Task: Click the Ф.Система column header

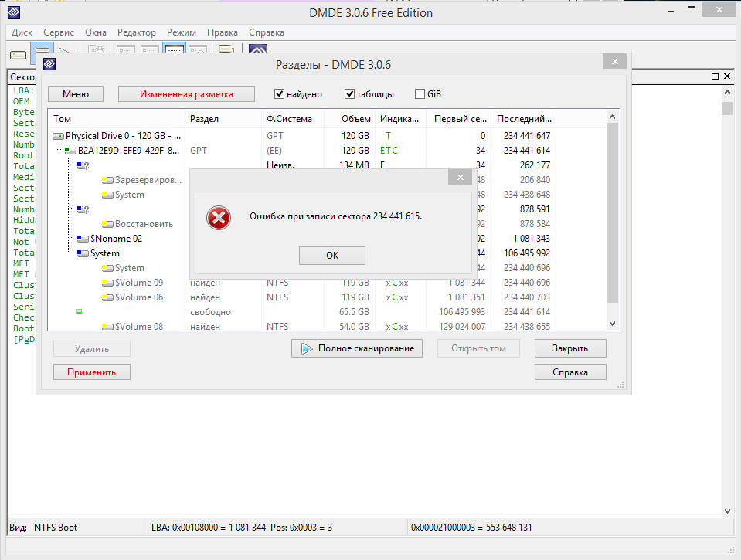Action: (293, 119)
